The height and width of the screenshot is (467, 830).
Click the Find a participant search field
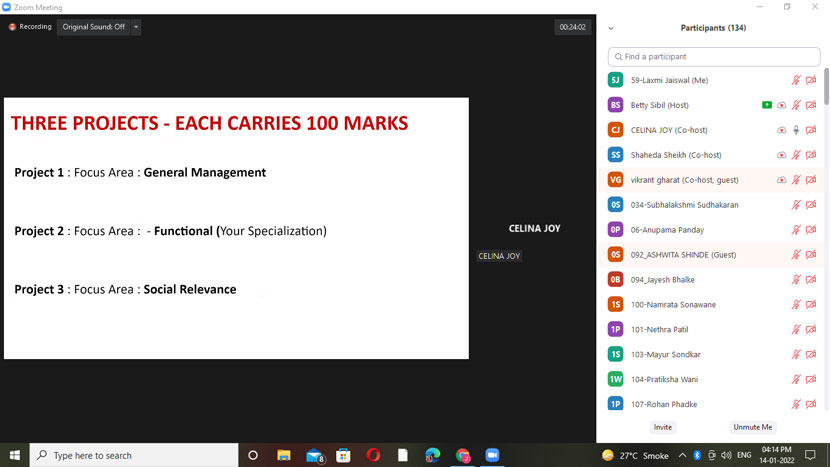tap(714, 57)
